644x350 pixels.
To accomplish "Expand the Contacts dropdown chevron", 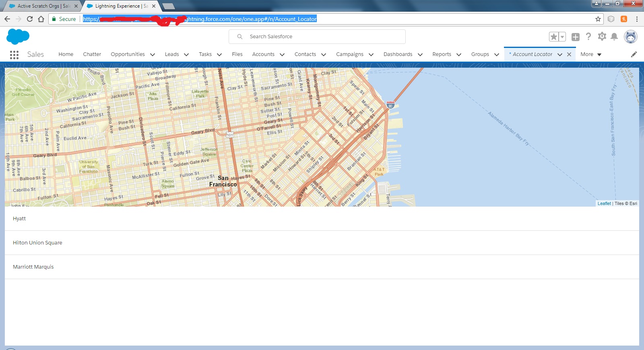I will 324,55.
